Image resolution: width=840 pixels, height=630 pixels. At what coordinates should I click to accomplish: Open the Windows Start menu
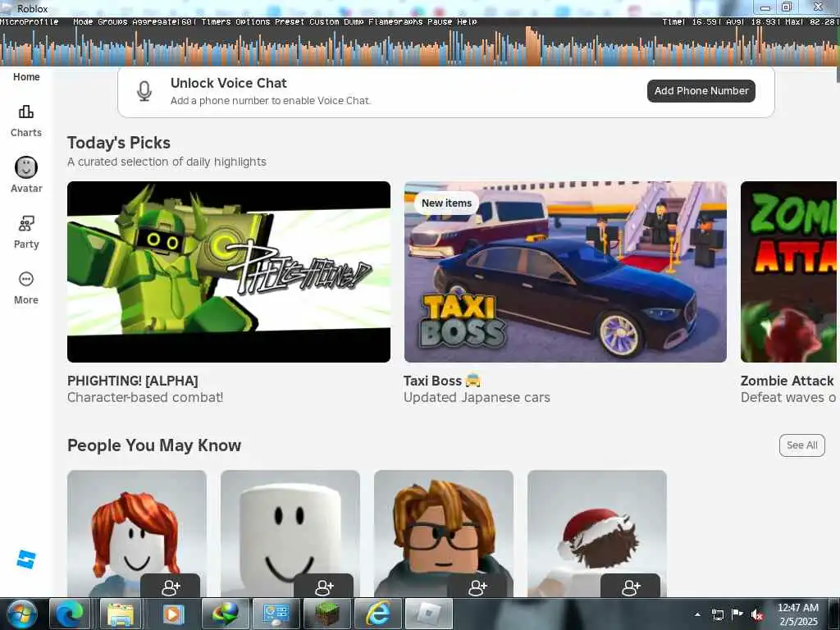(21, 614)
